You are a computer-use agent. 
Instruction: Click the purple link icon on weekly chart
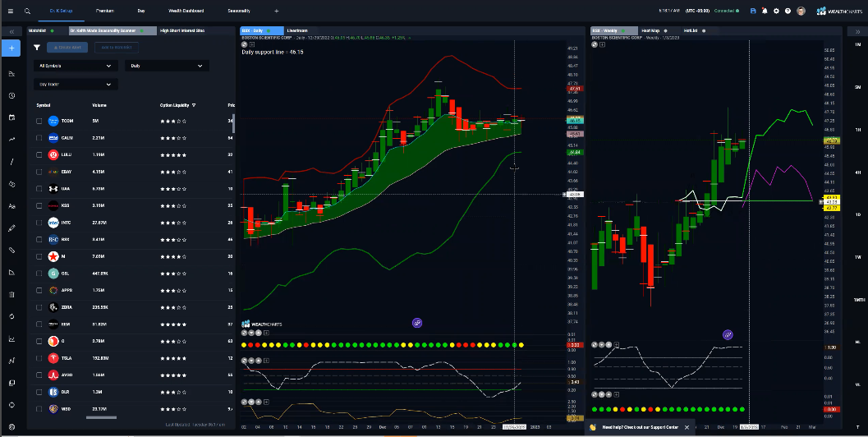(x=728, y=334)
